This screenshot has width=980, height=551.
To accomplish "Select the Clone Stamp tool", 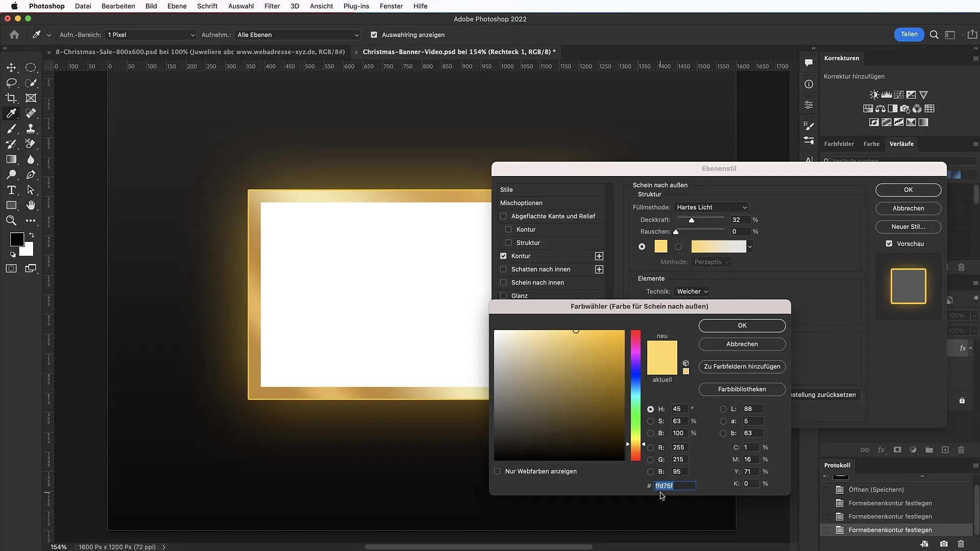I will point(31,129).
